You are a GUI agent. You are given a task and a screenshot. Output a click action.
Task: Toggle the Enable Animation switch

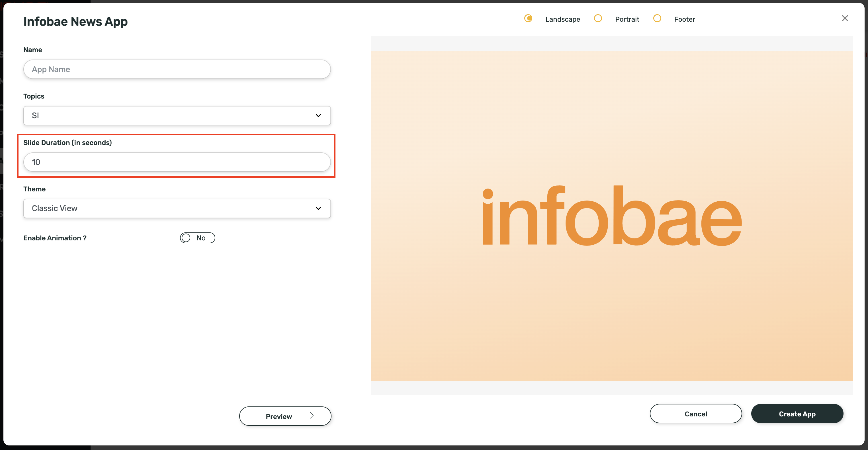(197, 238)
